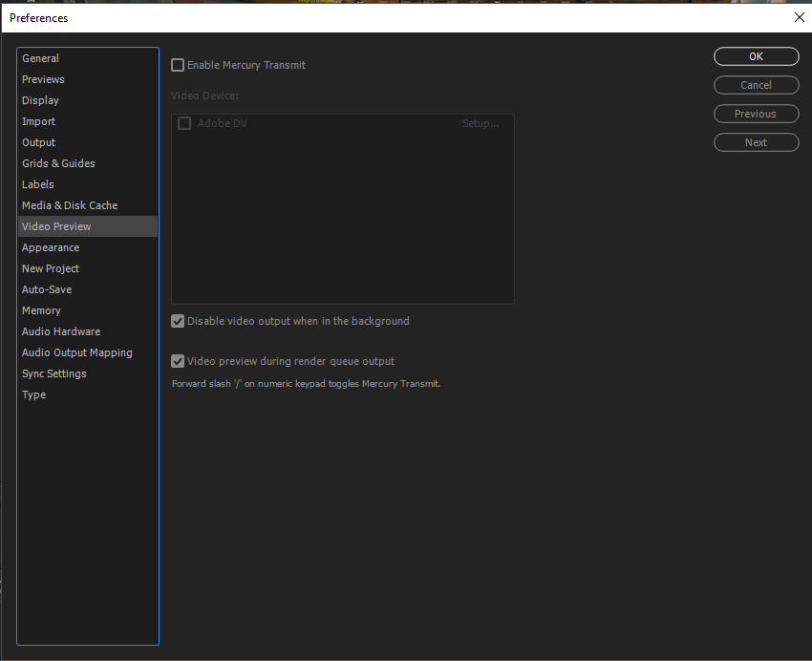Open the Import preferences category
This screenshot has width=812, height=661.
38,121
